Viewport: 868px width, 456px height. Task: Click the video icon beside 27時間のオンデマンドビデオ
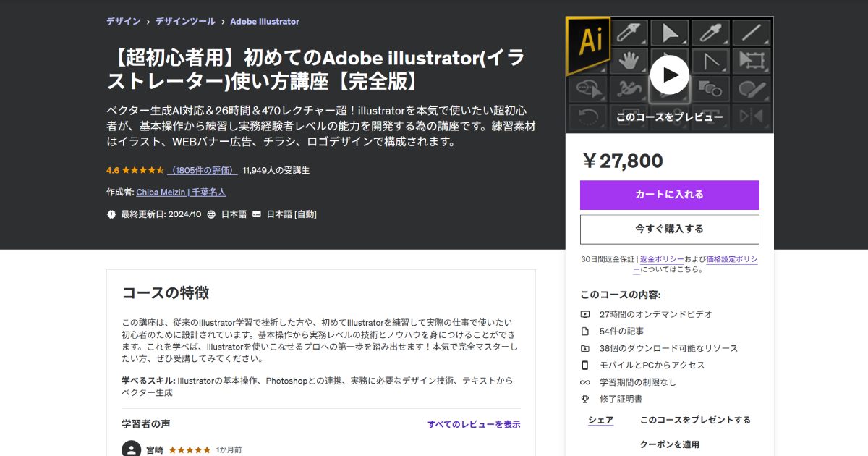[585, 314]
